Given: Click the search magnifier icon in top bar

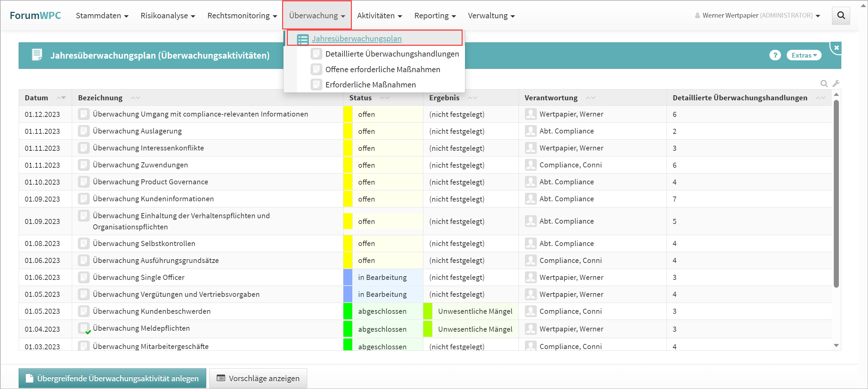Looking at the screenshot, I should 841,16.
